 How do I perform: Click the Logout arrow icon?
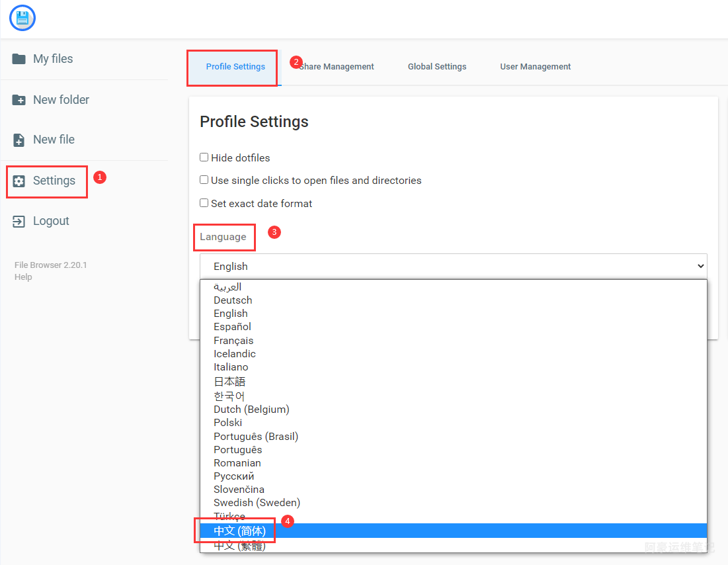coord(19,222)
